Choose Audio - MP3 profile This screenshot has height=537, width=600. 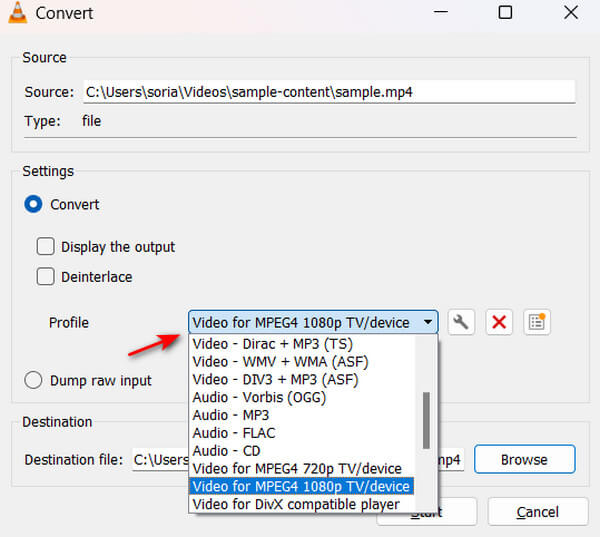pyautogui.click(x=302, y=415)
